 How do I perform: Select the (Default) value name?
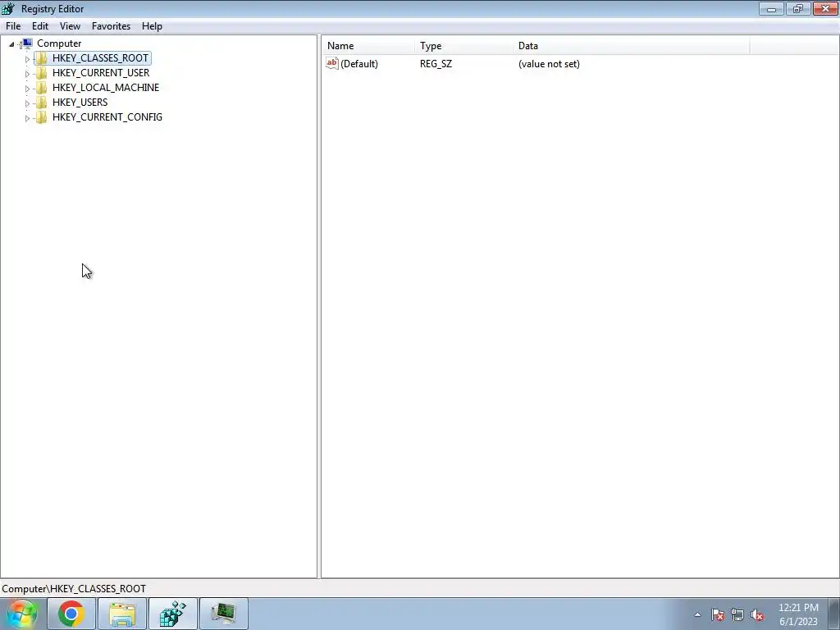(359, 64)
